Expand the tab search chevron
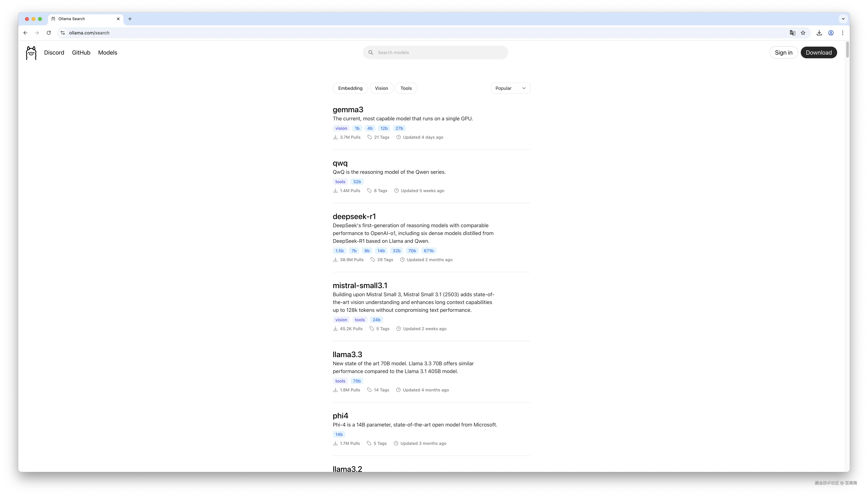The height and width of the screenshot is (496, 868). tap(843, 19)
